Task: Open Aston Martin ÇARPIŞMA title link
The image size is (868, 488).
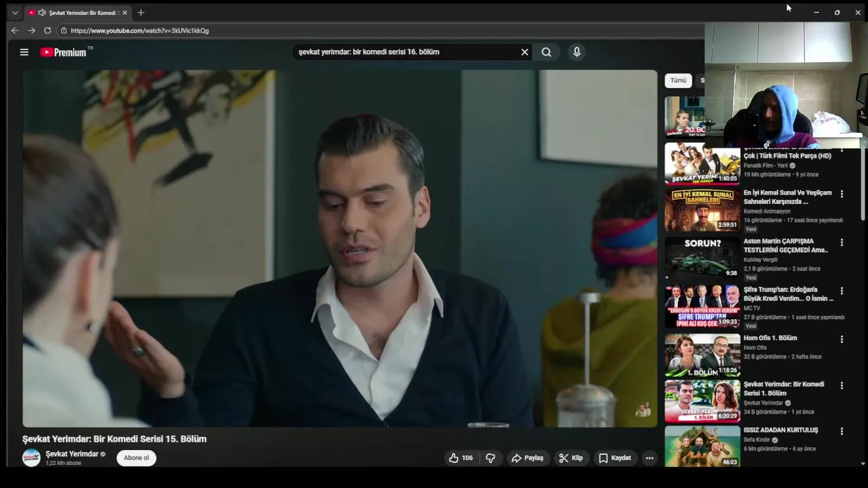Action: pos(786,245)
